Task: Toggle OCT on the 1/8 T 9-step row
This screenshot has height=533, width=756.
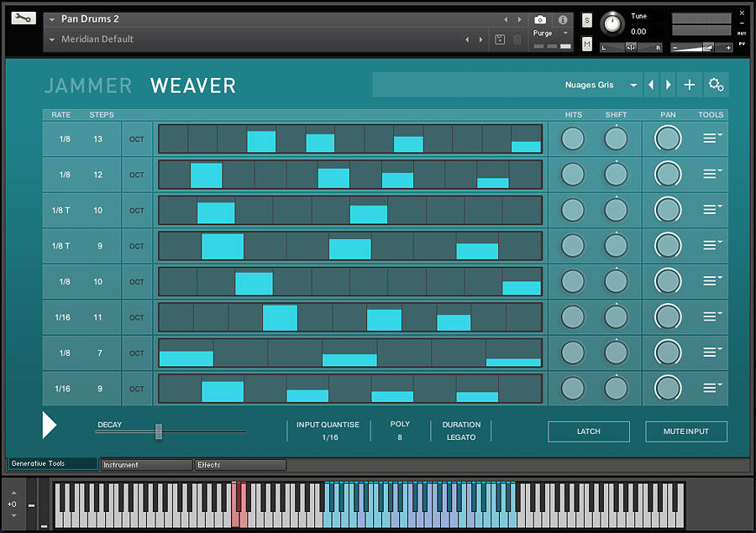Action: 137,246
